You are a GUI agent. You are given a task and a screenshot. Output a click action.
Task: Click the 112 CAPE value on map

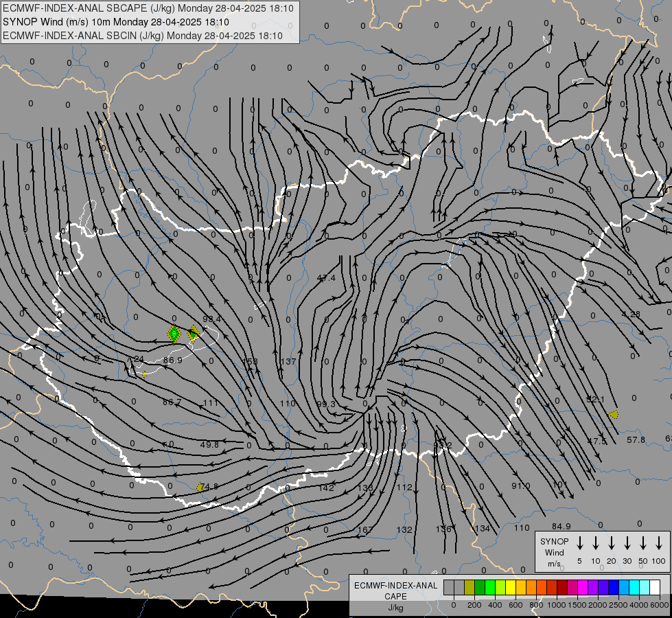point(404,488)
